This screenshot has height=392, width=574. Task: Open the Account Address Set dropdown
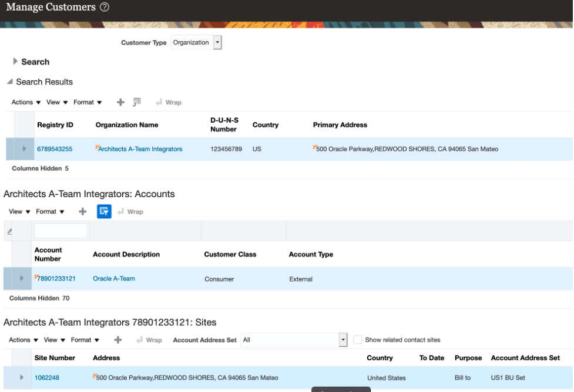coord(343,340)
